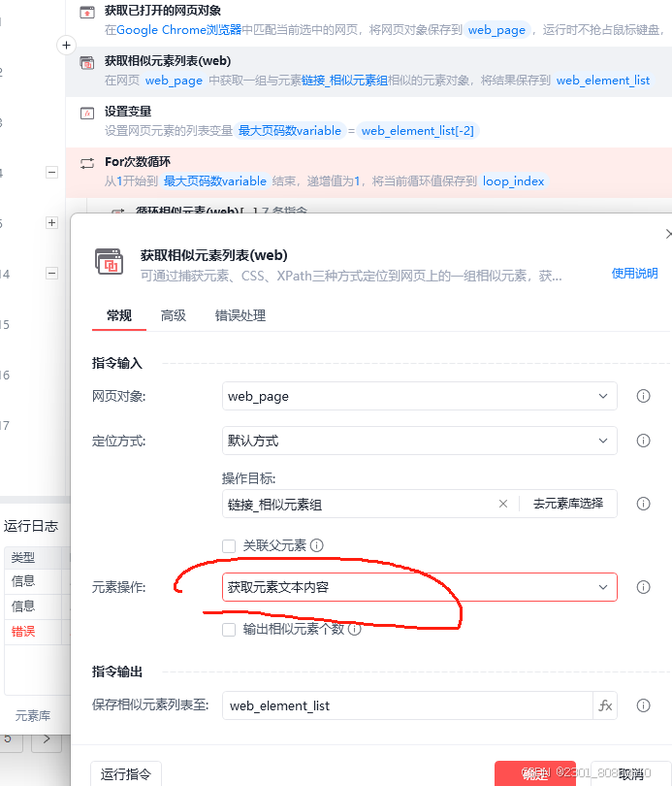Image resolution: width=672 pixels, height=786 pixels.
Task: Click the info icon beside 输出相似元素个数
Action: tap(355, 629)
